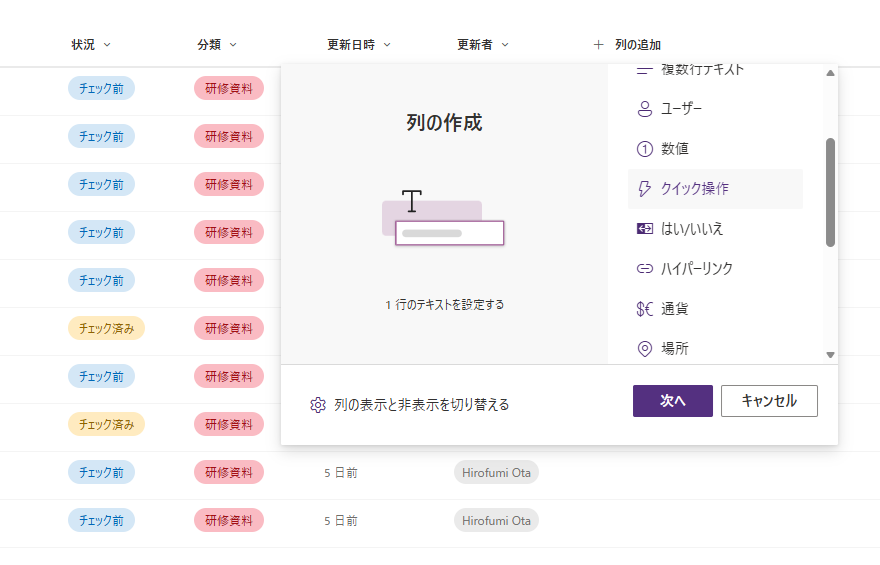
Task: Click the currency (通貨) symbol icon
Action: point(645,309)
